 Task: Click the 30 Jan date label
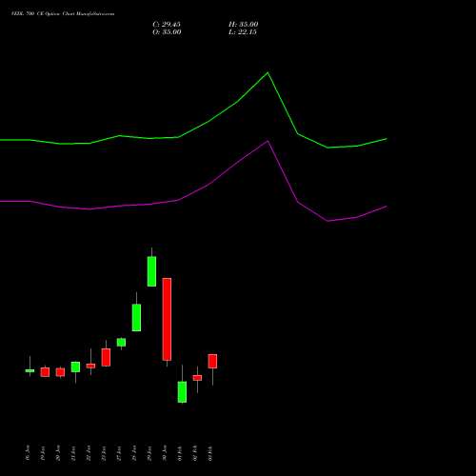[x=165, y=453]
